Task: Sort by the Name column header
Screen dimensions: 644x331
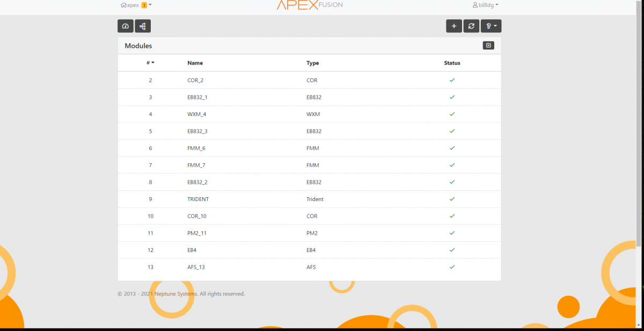Action: (195, 63)
